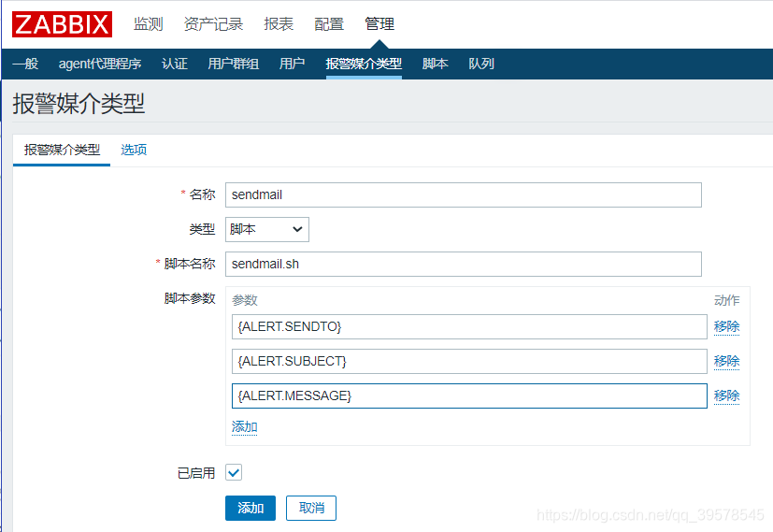The width and height of the screenshot is (773, 532).
Task: Click the 报警媒介类型 page heading
Action: pyautogui.click(x=79, y=104)
